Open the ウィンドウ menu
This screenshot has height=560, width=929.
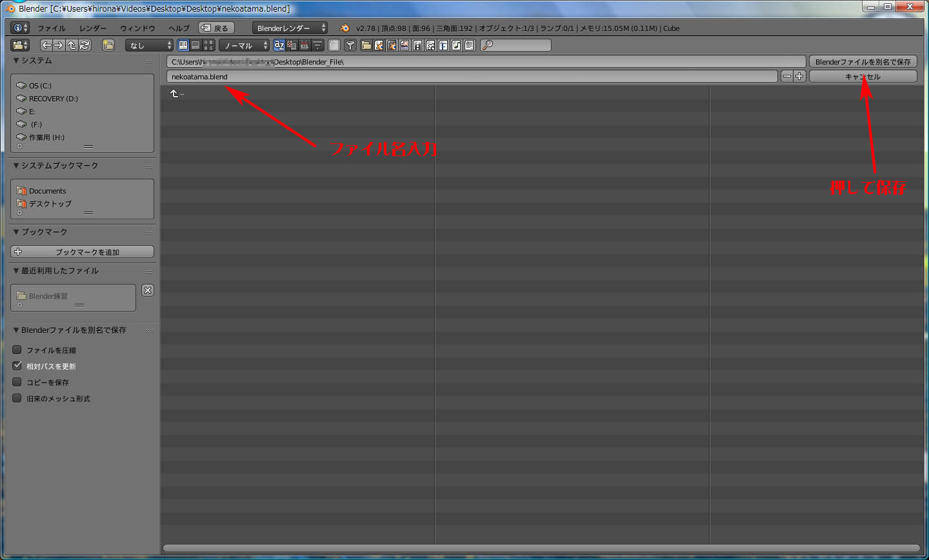[x=137, y=28]
